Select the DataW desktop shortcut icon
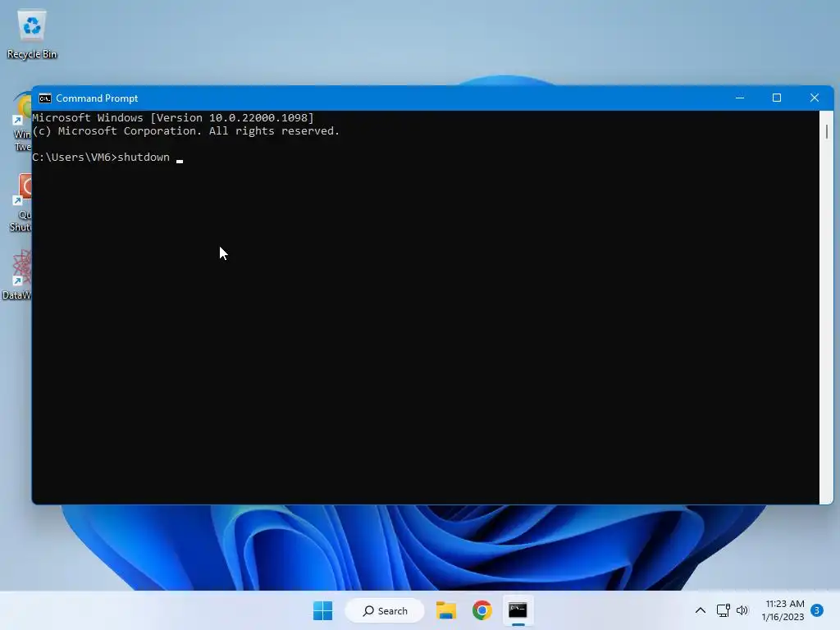The height and width of the screenshot is (630, 840). [17, 274]
